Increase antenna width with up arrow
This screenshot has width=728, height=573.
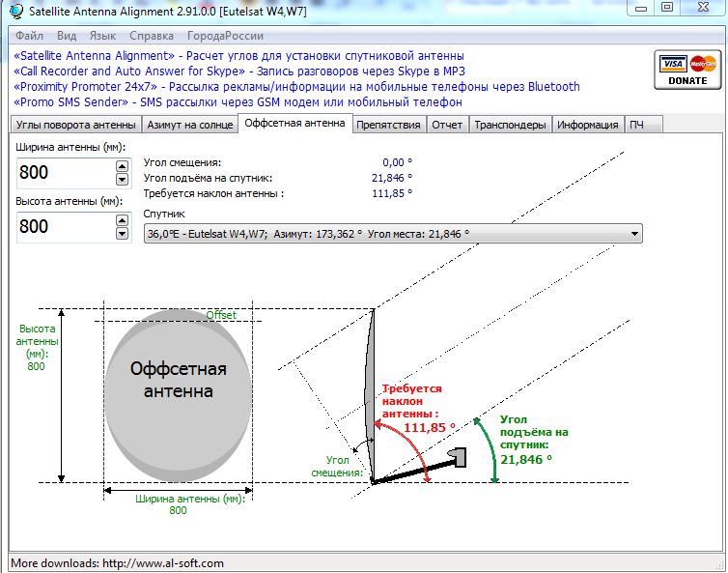pyautogui.click(x=122, y=166)
